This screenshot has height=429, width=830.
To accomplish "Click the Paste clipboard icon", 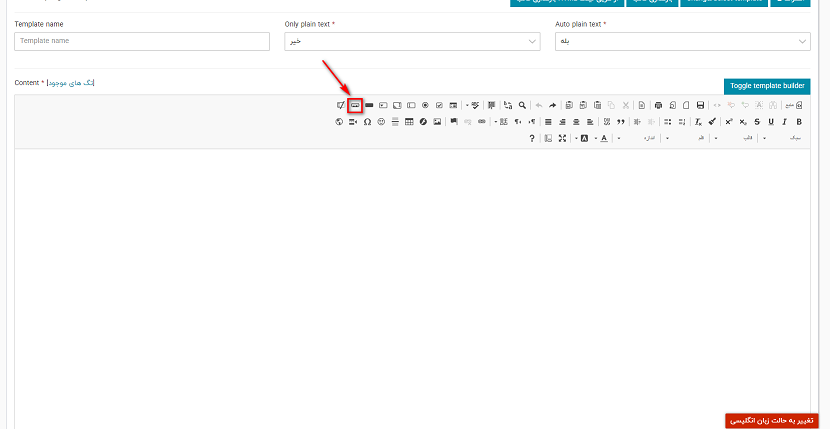I will tap(598, 105).
